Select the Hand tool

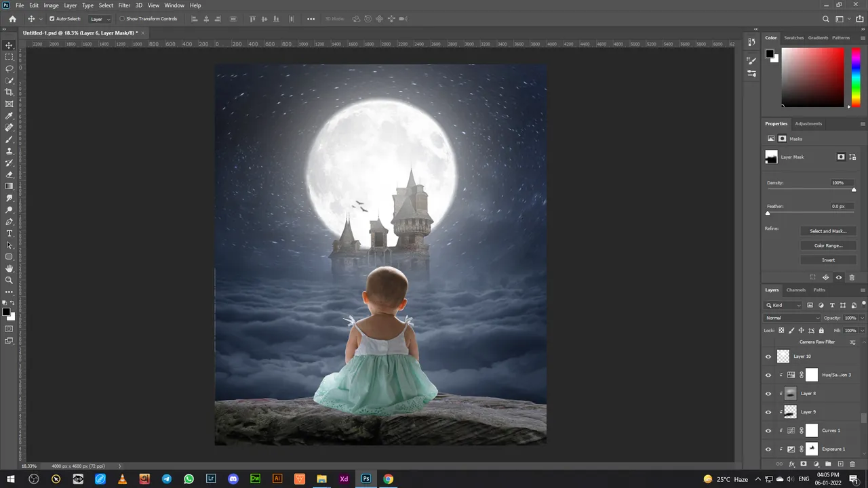tap(9, 268)
